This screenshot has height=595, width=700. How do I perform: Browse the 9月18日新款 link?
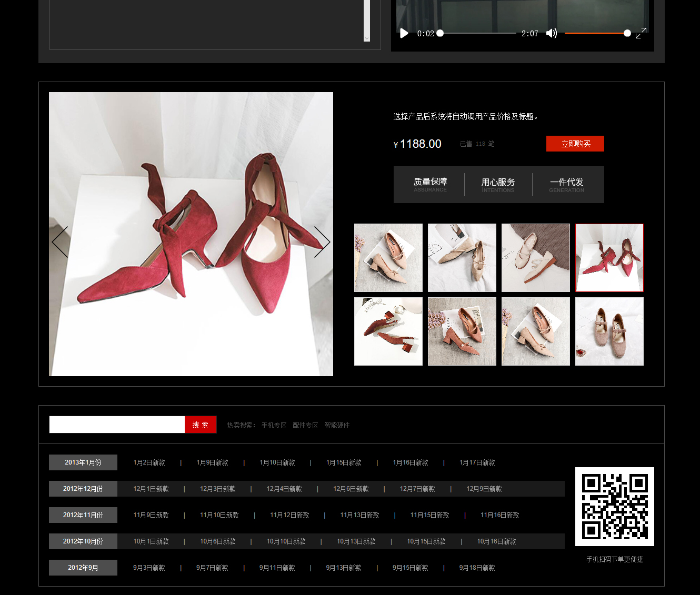click(477, 568)
